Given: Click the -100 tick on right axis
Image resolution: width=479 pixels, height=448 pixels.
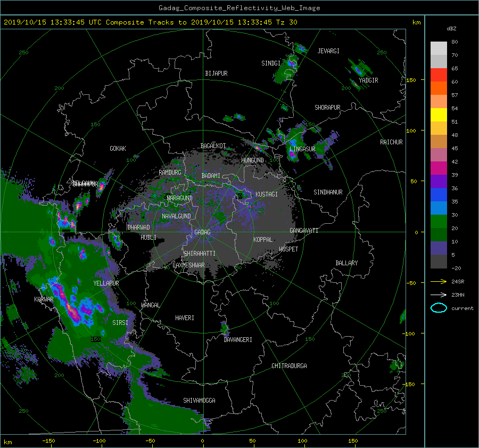Looking at the screenshot, I should (409, 333).
